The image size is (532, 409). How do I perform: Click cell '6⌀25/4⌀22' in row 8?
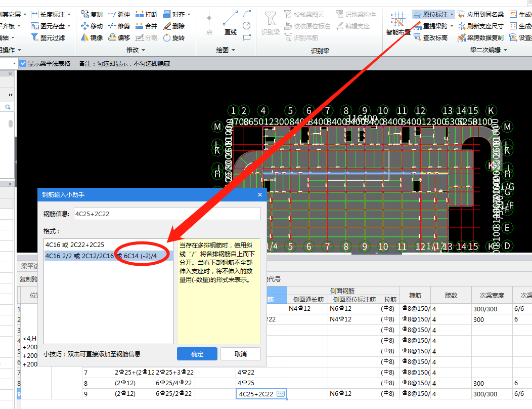[x=174, y=383]
